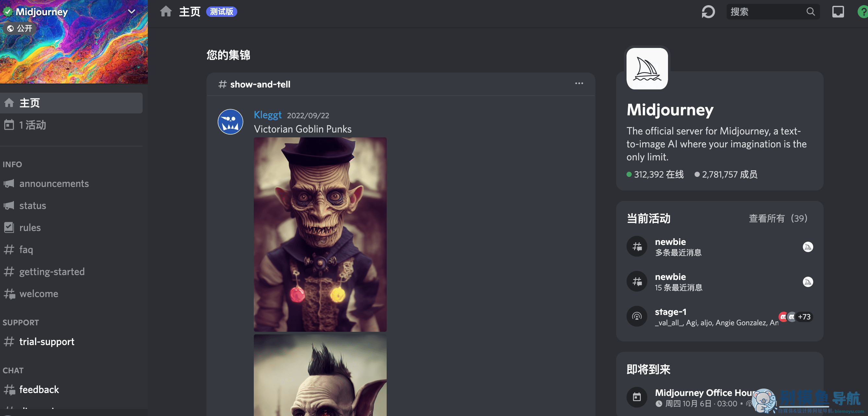Open show-and-tell more options menu
Viewport: 868px width, 416px height.
pyautogui.click(x=579, y=84)
